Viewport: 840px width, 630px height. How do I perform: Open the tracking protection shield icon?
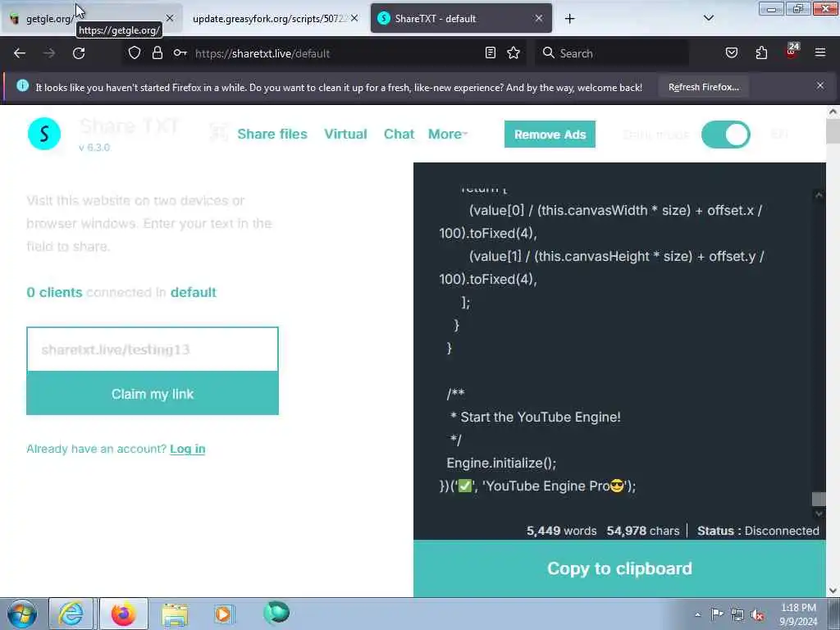tap(135, 52)
